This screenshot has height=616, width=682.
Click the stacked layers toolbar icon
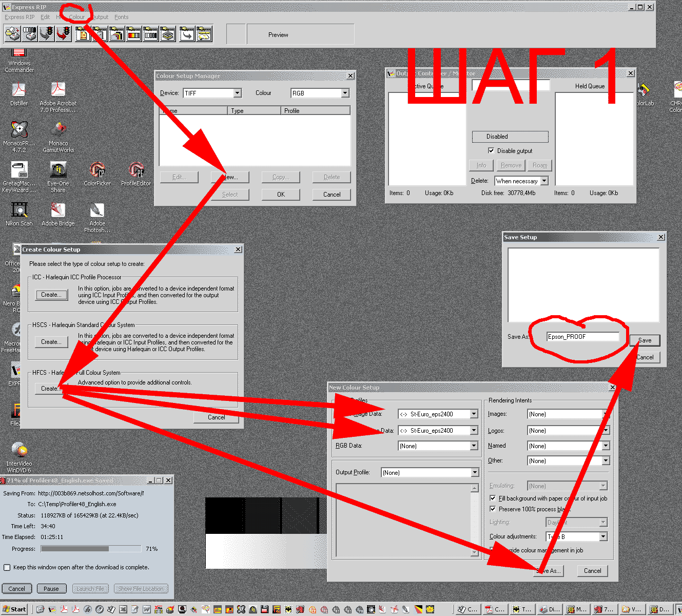click(x=168, y=34)
